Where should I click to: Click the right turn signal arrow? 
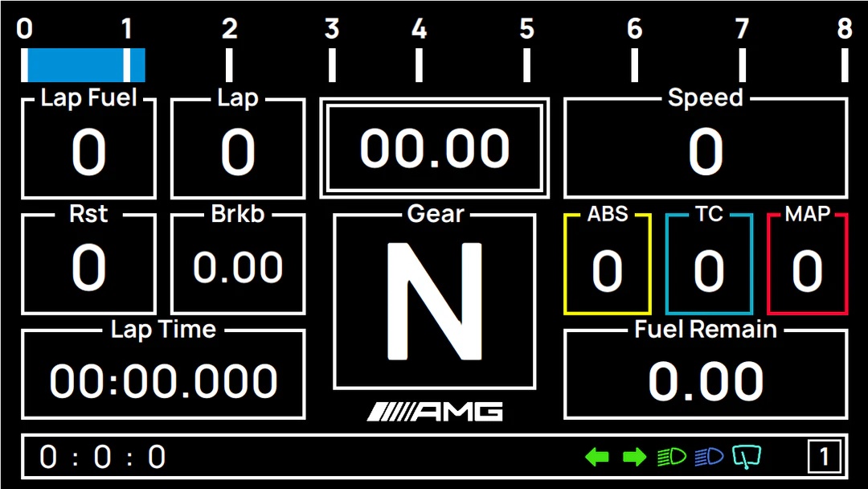634,458
